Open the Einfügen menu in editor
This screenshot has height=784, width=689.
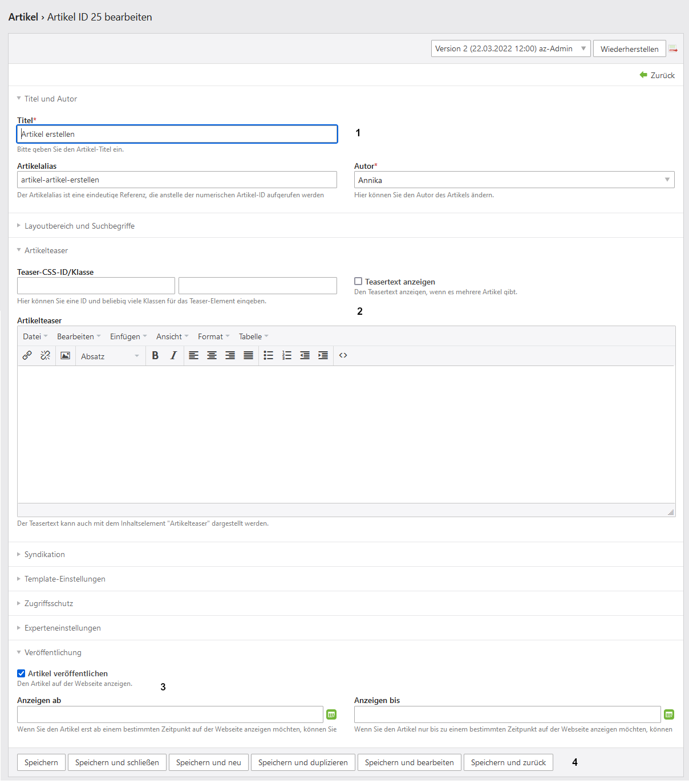128,337
